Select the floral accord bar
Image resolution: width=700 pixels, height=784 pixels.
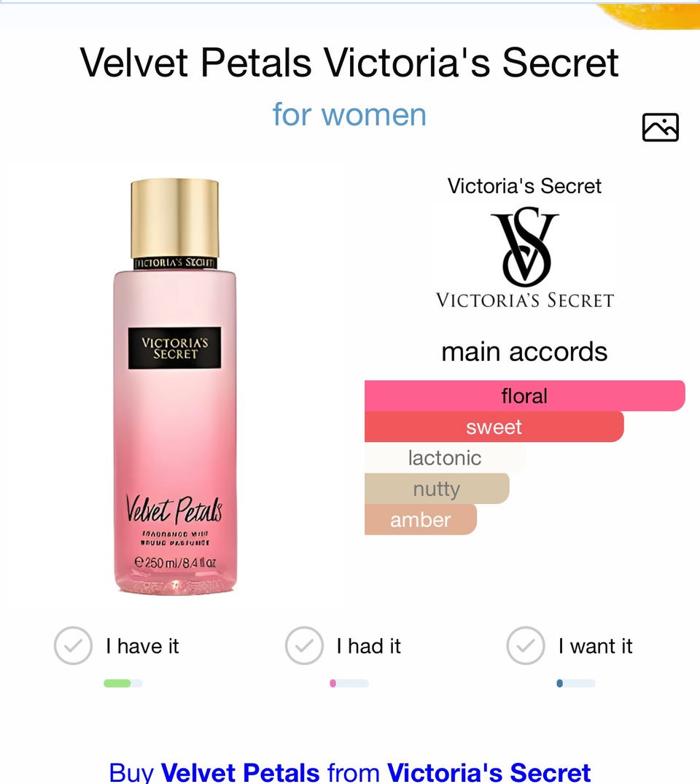tap(524, 395)
